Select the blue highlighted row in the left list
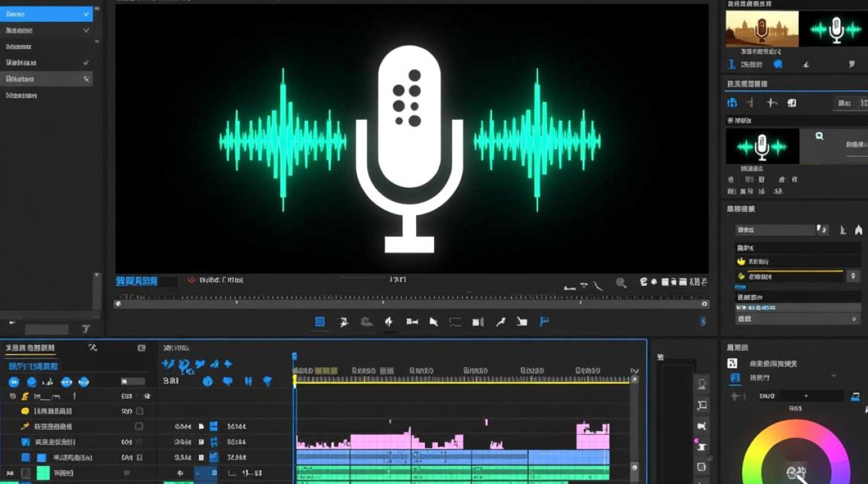 pyautogui.click(x=46, y=14)
